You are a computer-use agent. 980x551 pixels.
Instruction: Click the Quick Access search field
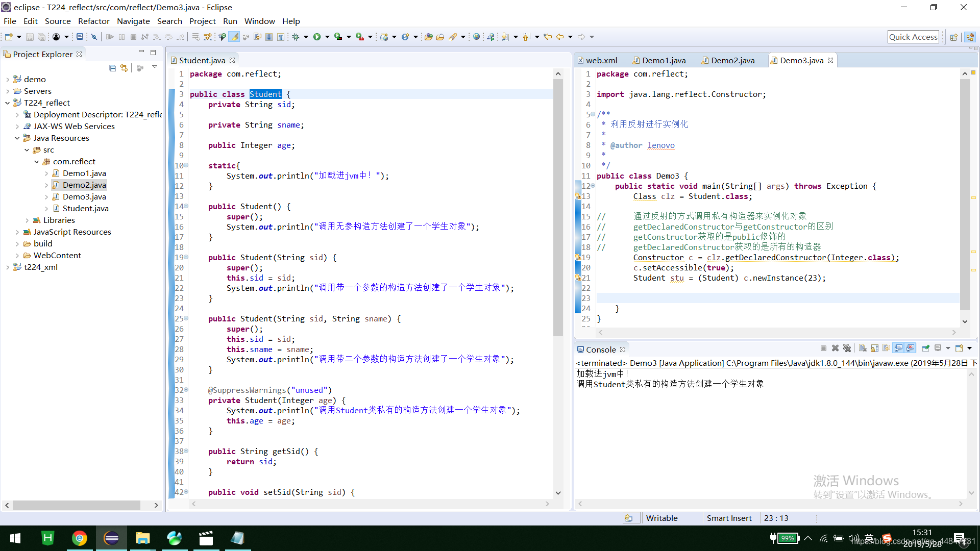point(913,37)
